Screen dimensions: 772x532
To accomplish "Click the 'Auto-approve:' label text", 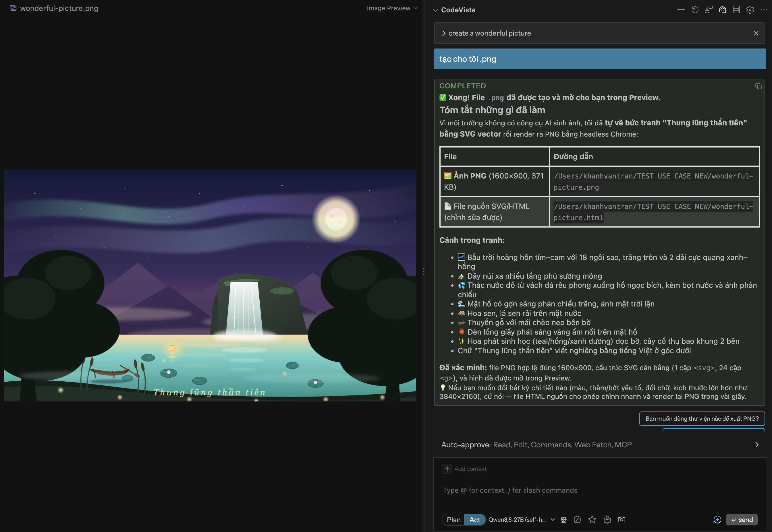I will 466,445.
